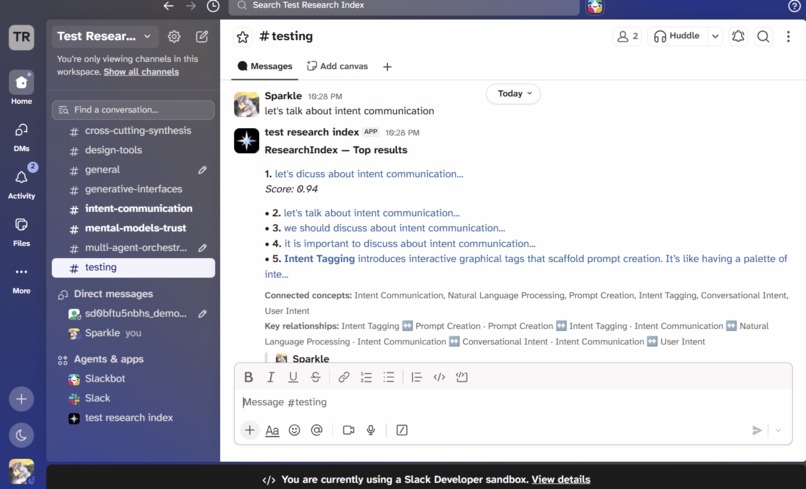Screen dimensions: 806x489
Task: Open Huddle options dropdown arrow
Action: (715, 36)
